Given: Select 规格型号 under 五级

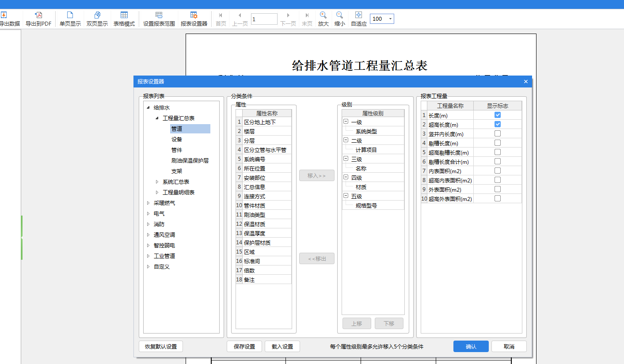Looking at the screenshot, I should [x=366, y=205].
